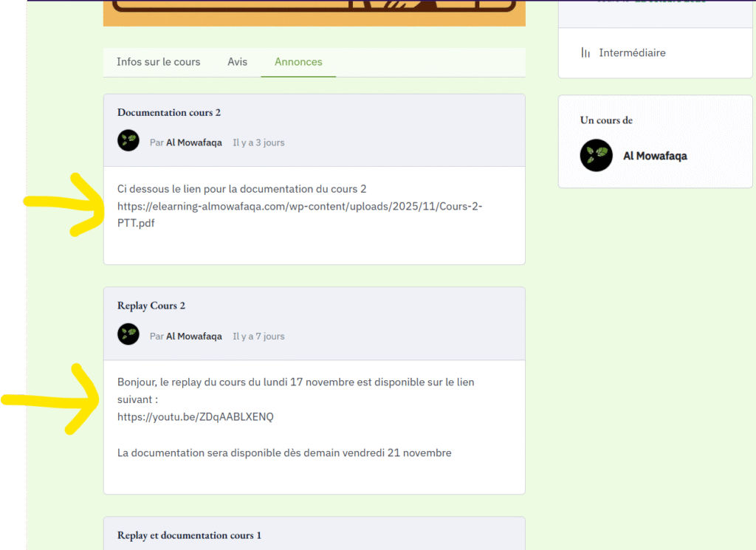Click Al Mowafaqa name in Documentation cours 2 post
The image size is (756, 550).
[x=193, y=142]
